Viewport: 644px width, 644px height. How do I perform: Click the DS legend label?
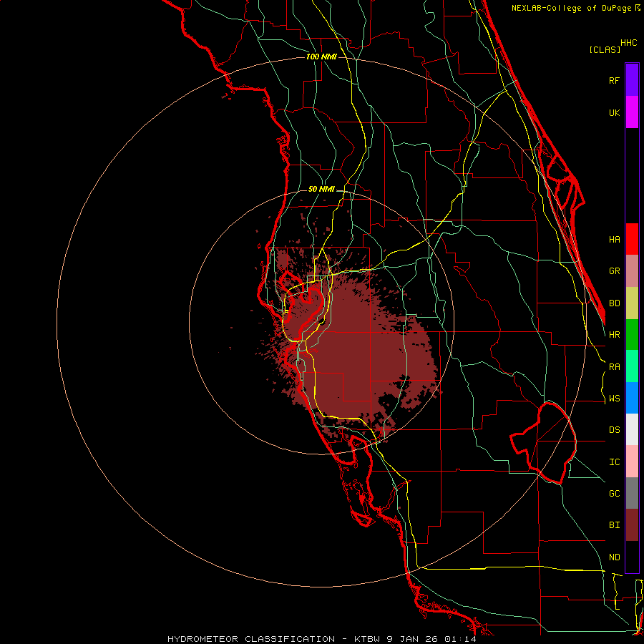coord(614,430)
